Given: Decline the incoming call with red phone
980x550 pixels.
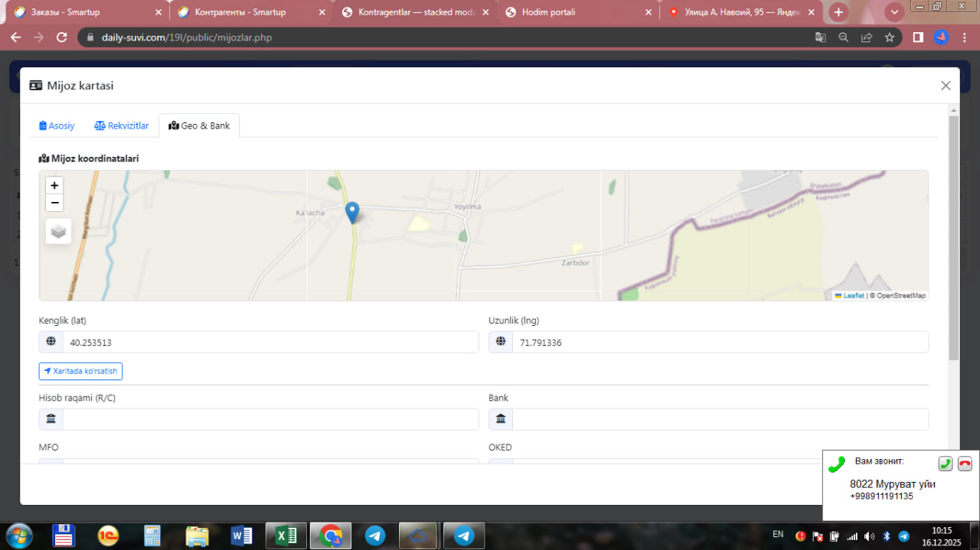Looking at the screenshot, I should [x=965, y=463].
